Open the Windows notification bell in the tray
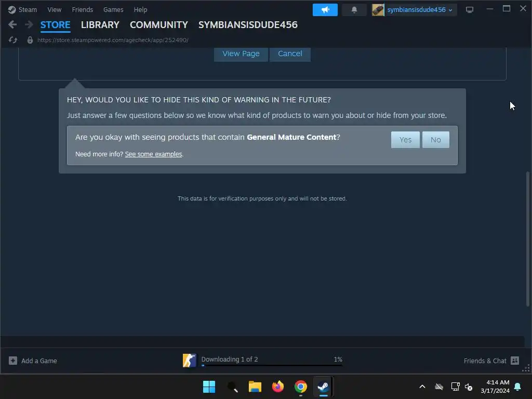This screenshot has width=532, height=399. point(518,387)
